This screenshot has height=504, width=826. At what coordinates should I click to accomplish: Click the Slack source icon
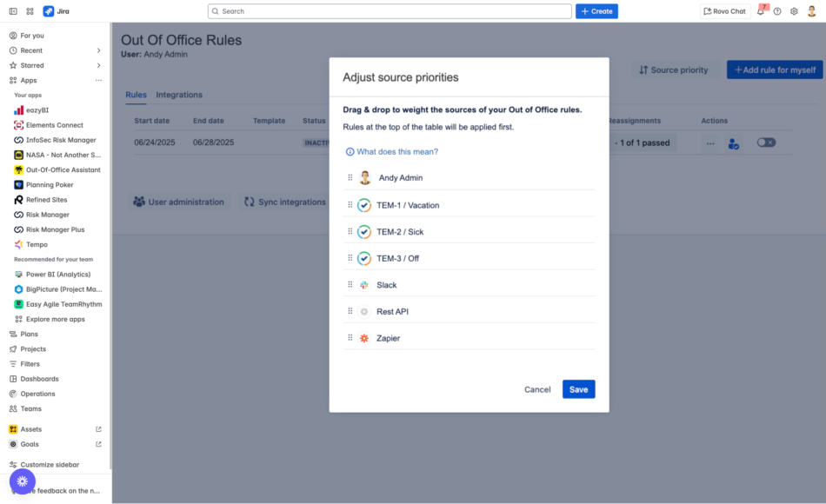[x=363, y=285]
